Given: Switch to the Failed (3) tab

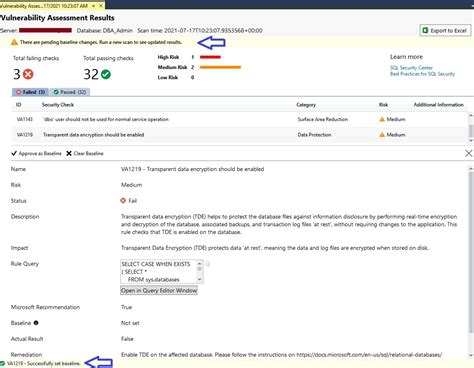Looking at the screenshot, I should (x=30, y=92).
